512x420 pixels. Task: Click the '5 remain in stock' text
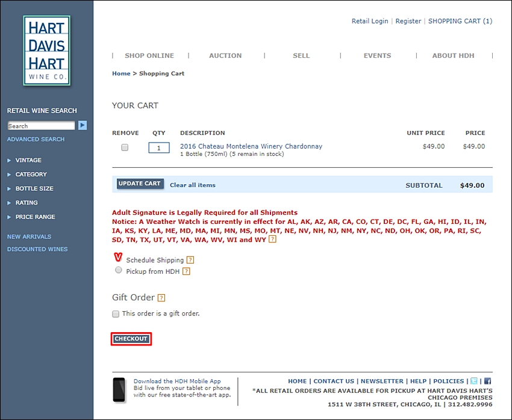click(257, 154)
